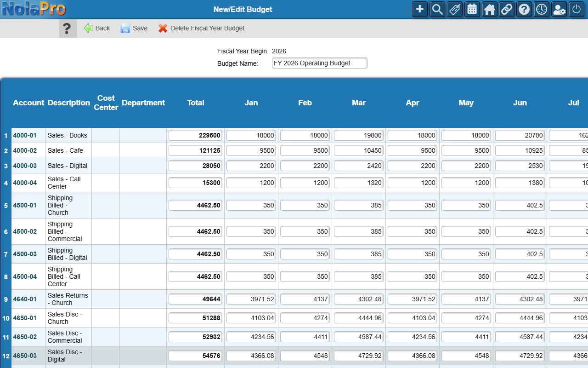The width and height of the screenshot is (588, 368).
Task: Click the 'Sales - Digital' description cell
Action: point(68,166)
